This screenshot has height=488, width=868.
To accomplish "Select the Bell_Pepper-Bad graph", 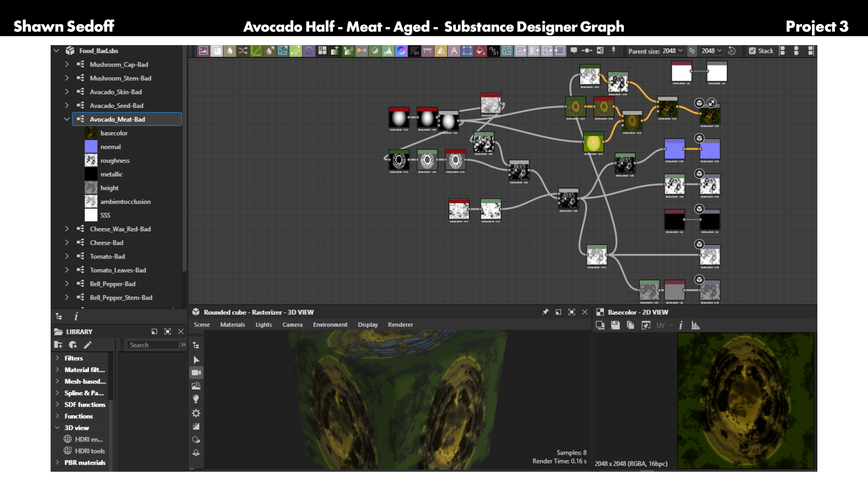I will coord(113,284).
